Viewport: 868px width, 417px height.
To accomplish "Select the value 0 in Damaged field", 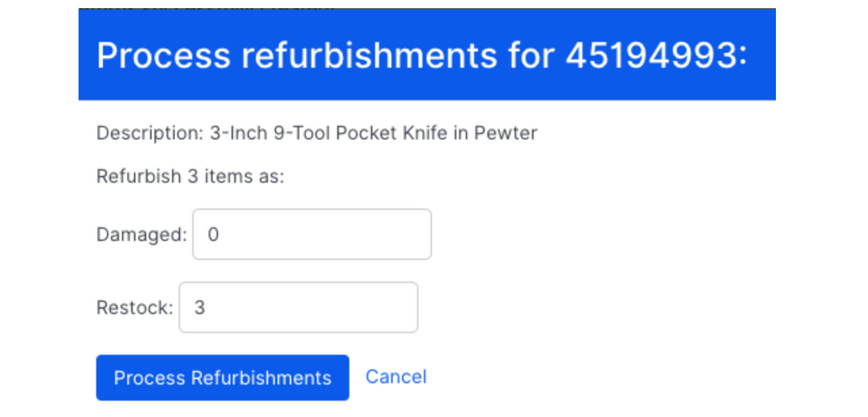I will click(213, 233).
